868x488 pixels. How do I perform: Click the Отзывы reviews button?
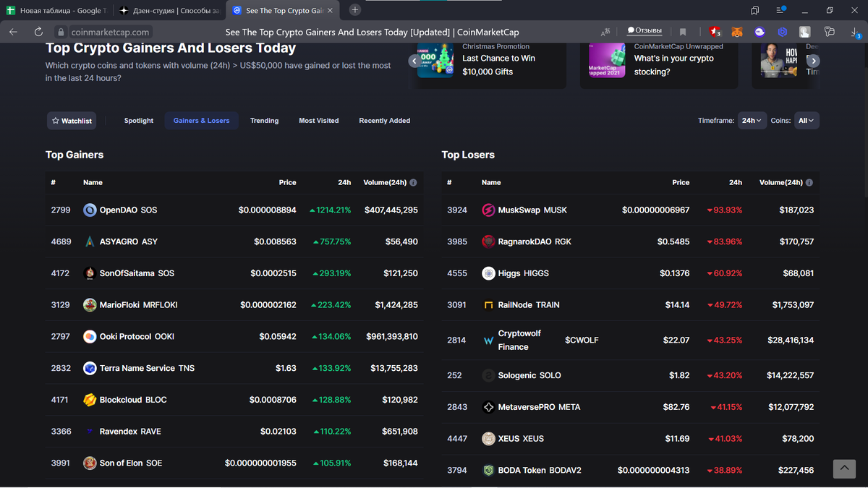[644, 31]
